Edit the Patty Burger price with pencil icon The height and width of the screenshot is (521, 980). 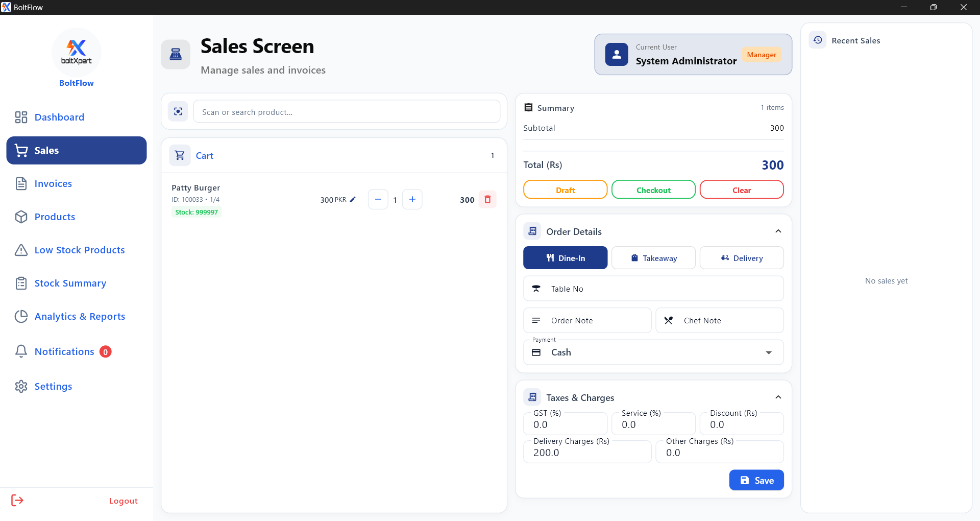[353, 200]
